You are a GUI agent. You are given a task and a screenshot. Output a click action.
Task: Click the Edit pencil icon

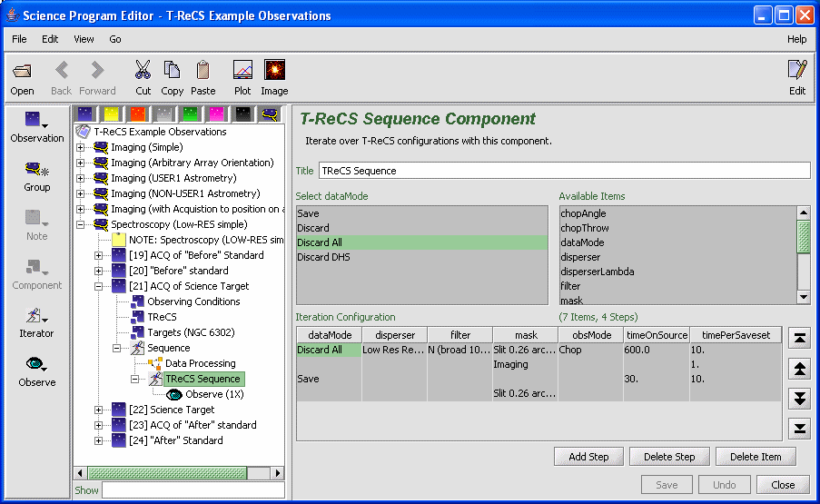click(797, 70)
